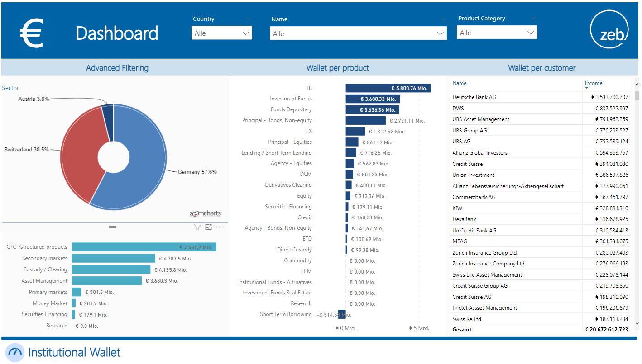Click the gauge icon beside Institutional Wallet
The width and height of the screenshot is (642, 364).
pyautogui.click(x=15, y=352)
